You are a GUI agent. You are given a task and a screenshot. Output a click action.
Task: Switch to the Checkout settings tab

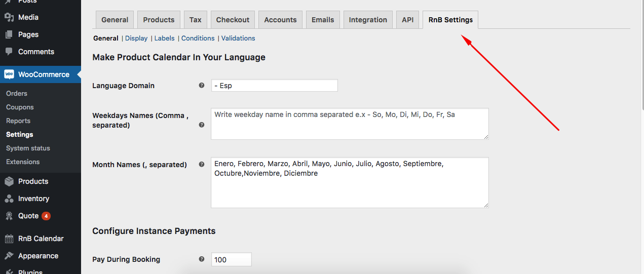click(233, 20)
